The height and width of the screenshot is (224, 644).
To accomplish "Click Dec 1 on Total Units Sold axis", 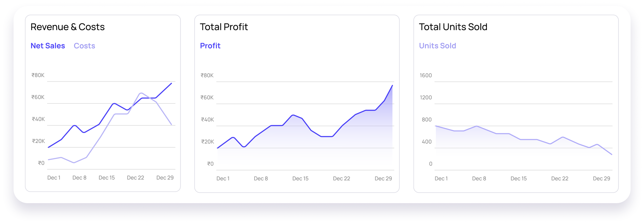I will point(441,179).
